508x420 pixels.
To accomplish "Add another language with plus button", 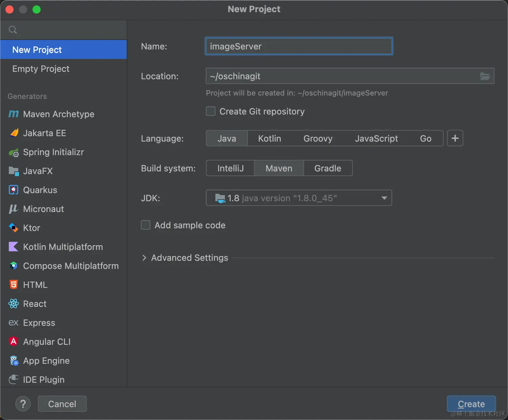I will [455, 139].
